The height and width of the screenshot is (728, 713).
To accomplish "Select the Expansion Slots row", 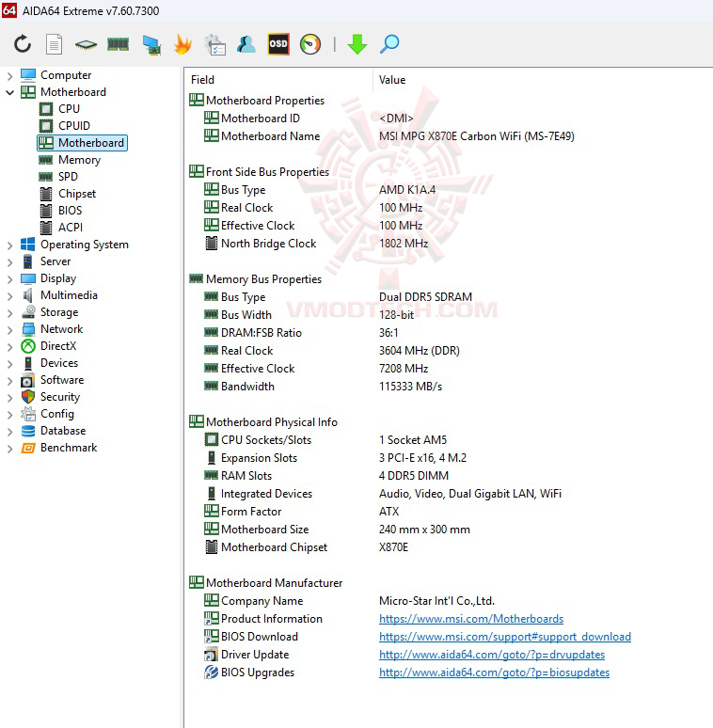I will point(335,458).
